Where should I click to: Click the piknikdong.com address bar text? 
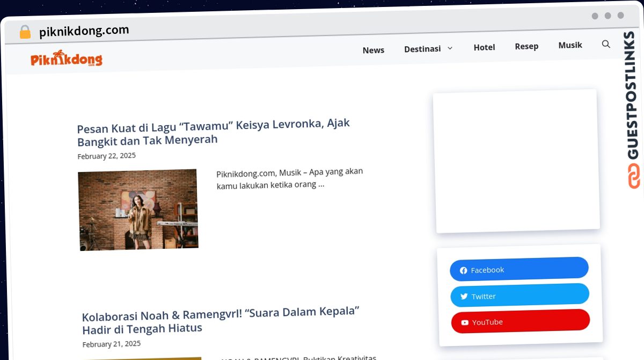pyautogui.click(x=84, y=31)
